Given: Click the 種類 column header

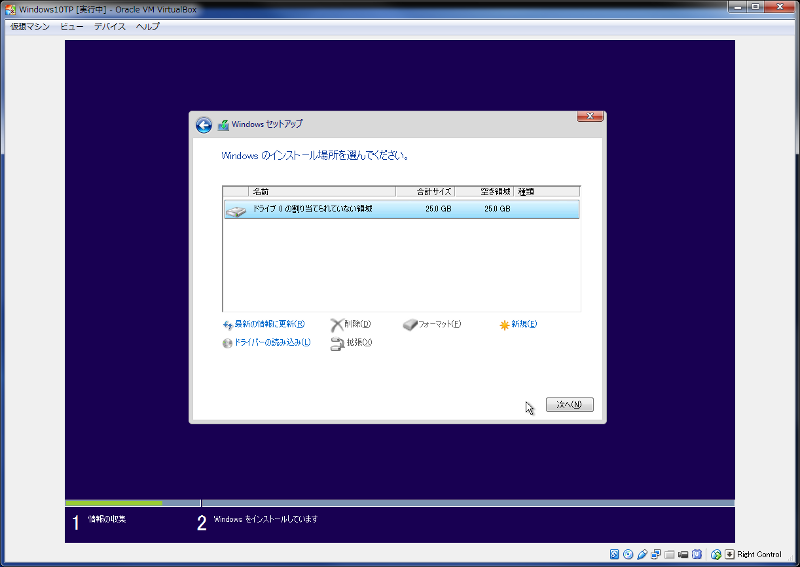Looking at the screenshot, I should pyautogui.click(x=546, y=192).
